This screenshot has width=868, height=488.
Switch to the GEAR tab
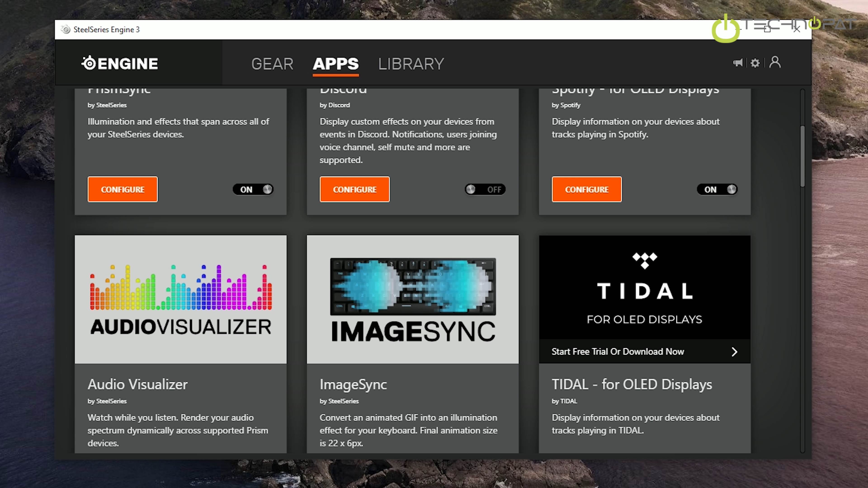(272, 64)
